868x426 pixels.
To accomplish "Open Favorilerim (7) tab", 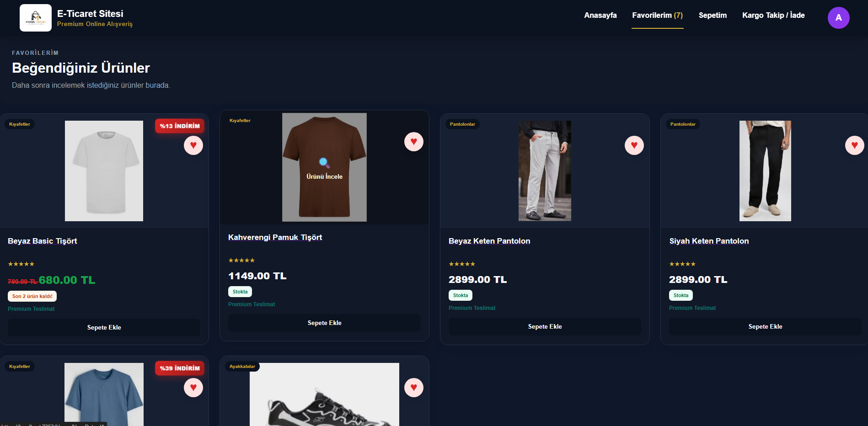I will [x=657, y=16].
